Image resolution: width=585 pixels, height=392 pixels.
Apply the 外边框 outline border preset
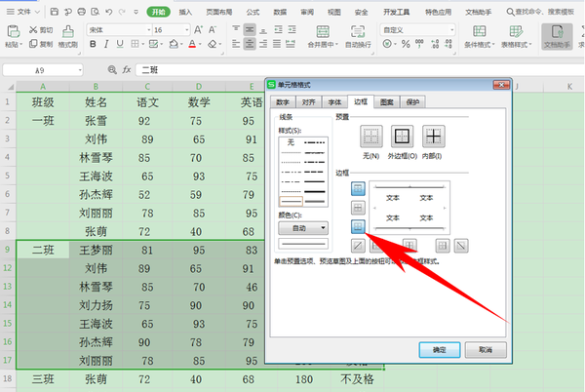(403, 137)
